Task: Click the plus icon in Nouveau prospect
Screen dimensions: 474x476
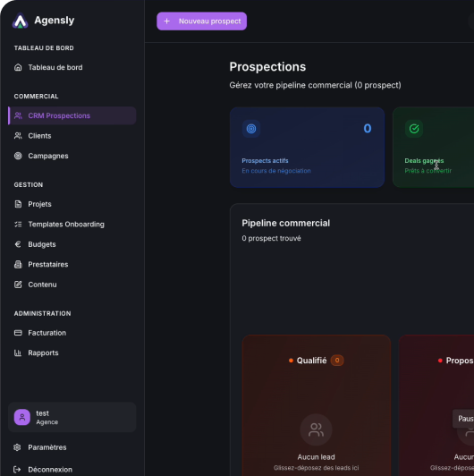Action: point(166,21)
